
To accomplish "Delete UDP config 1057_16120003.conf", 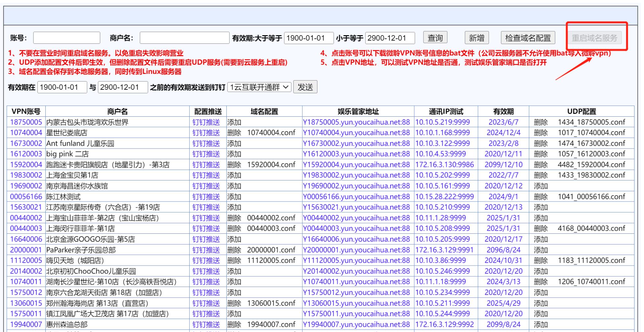I will click(541, 154).
